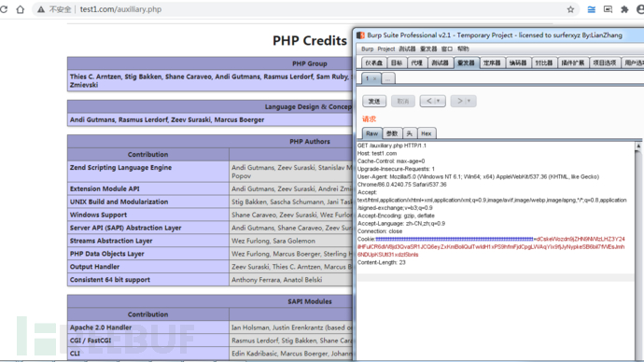Open the history back dropdown arrow
This screenshot has width=644, height=362.
pos(439,101)
